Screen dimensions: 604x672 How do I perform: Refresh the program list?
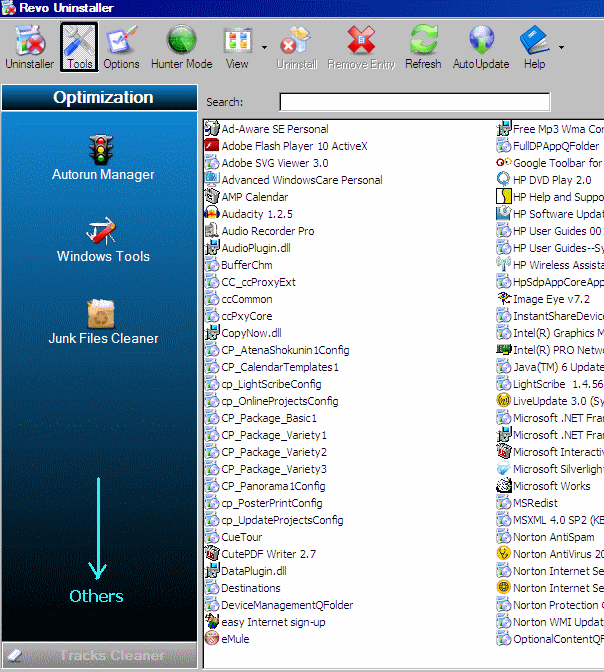[x=423, y=47]
